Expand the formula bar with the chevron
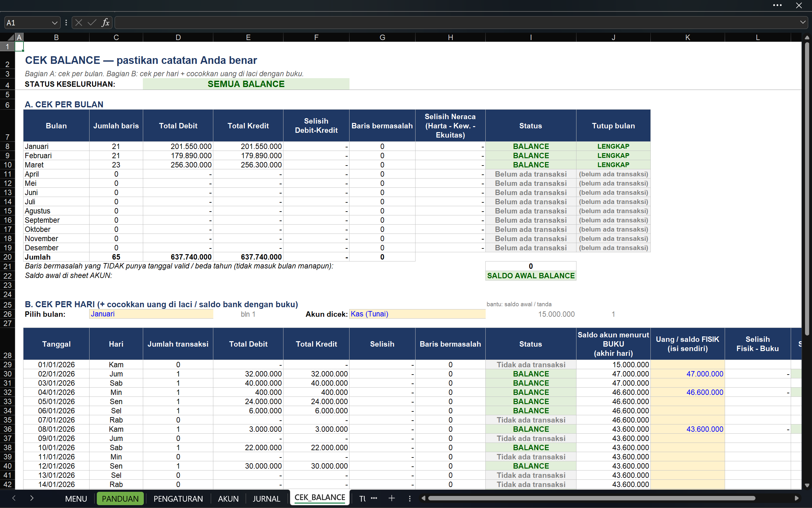Image resolution: width=812 pixels, height=508 pixels. pyautogui.click(x=802, y=23)
